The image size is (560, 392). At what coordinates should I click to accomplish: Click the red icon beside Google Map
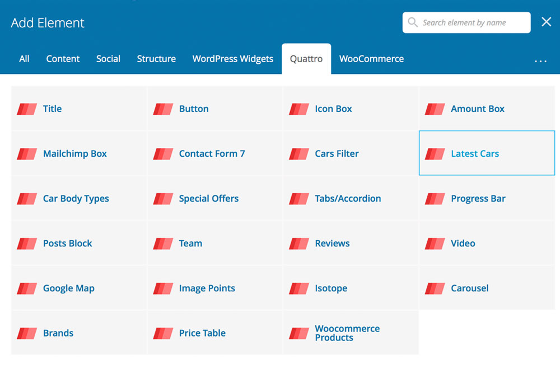(27, 288)
